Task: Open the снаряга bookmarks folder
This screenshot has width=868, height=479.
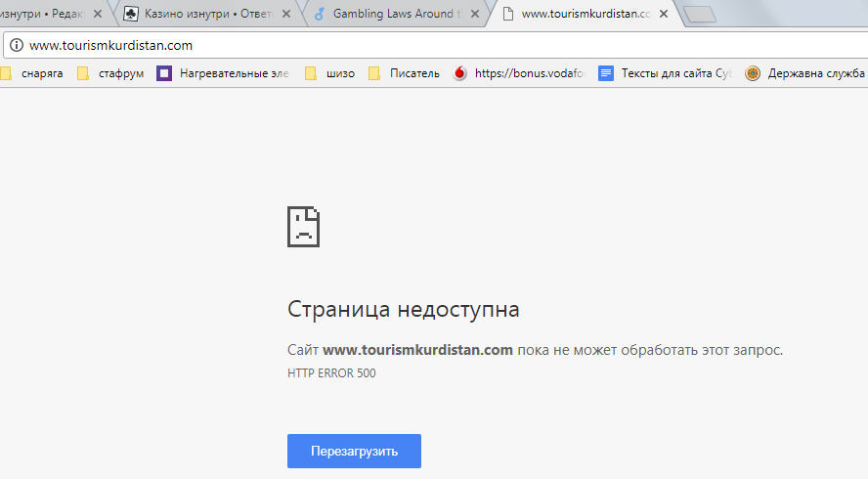Action: pyautogui.click(x=33, y=73)
